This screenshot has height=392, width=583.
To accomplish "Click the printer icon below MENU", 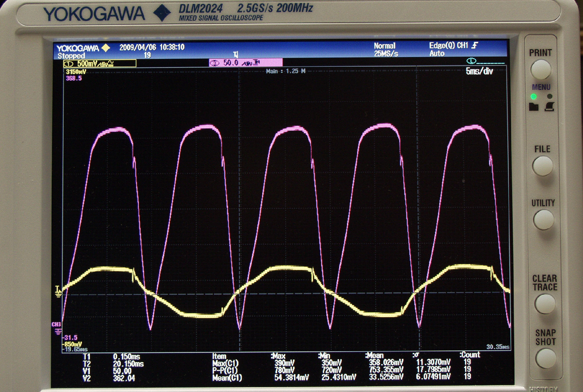I will pos(549,107).
